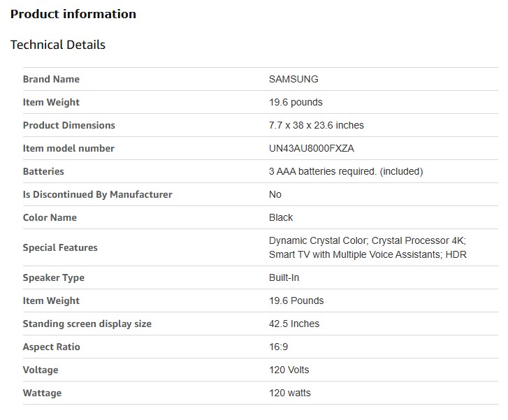The height and width of the screenshot is (420, 508).
Task: Click the Special Features label
Action: point(60,247)
